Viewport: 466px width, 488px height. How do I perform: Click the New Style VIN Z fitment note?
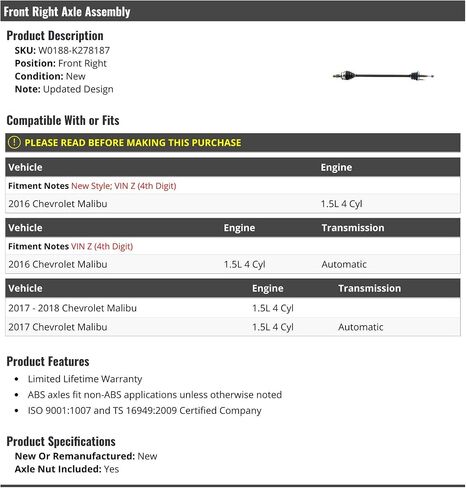click(124, 186)
